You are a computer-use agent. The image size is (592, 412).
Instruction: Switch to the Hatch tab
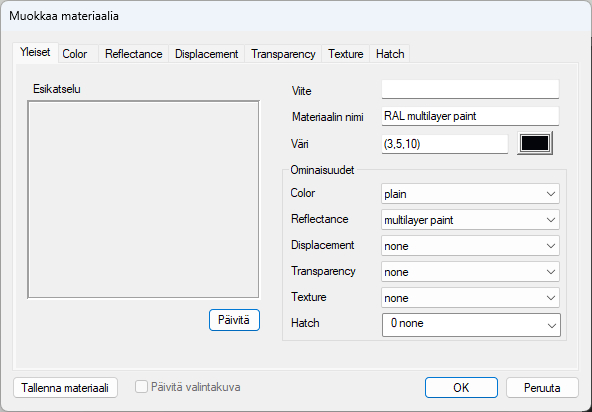pos(390,54)
